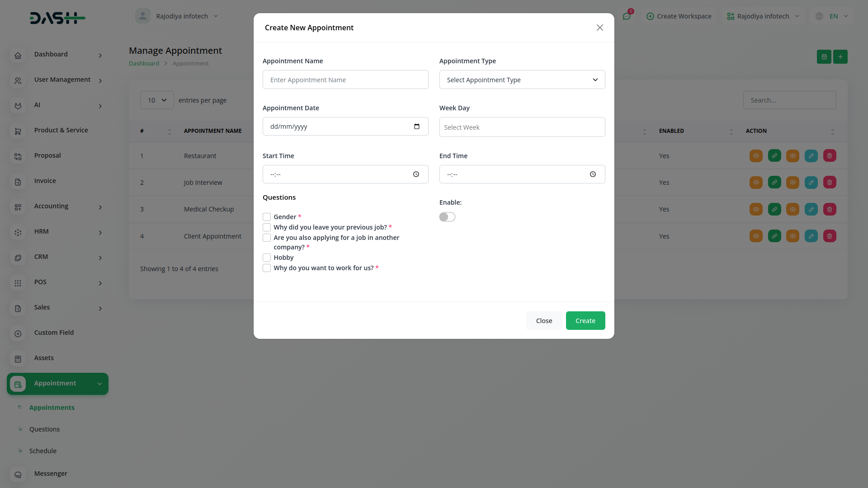Click the green Create button
Screen dimensions: 868x488
coord(585,321)
